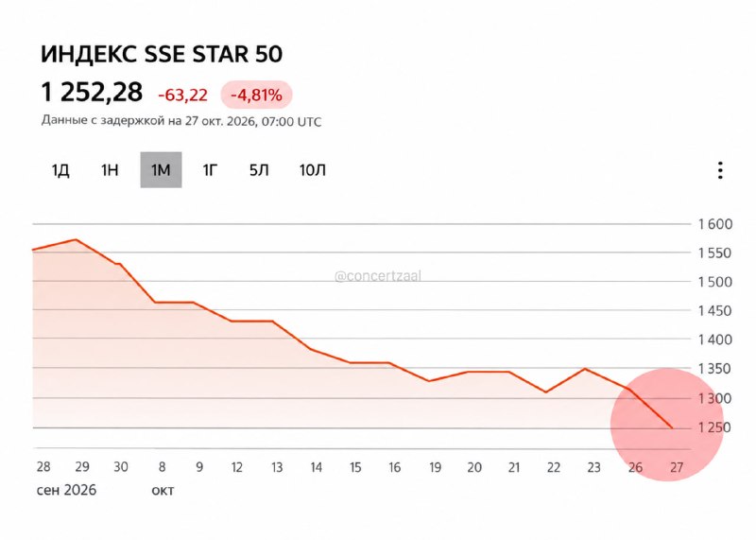756x540 pixels.
Task: Switch to the 1Н one-week range
Action: point(110,170)
